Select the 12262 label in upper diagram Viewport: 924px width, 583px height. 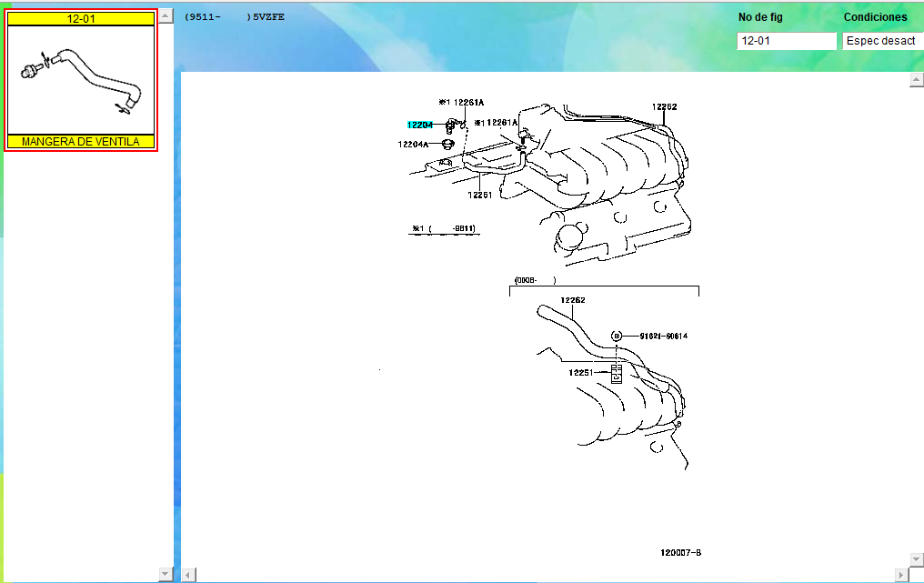coord(664,107)
